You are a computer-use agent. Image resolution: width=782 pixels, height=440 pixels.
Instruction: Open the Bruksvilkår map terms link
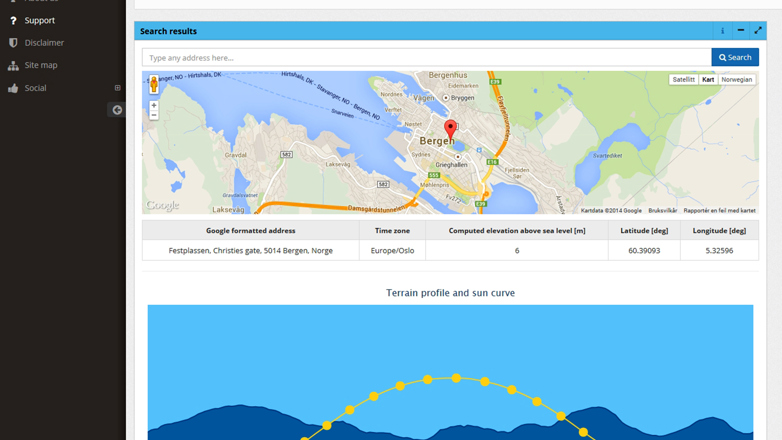tap(663, 211)
